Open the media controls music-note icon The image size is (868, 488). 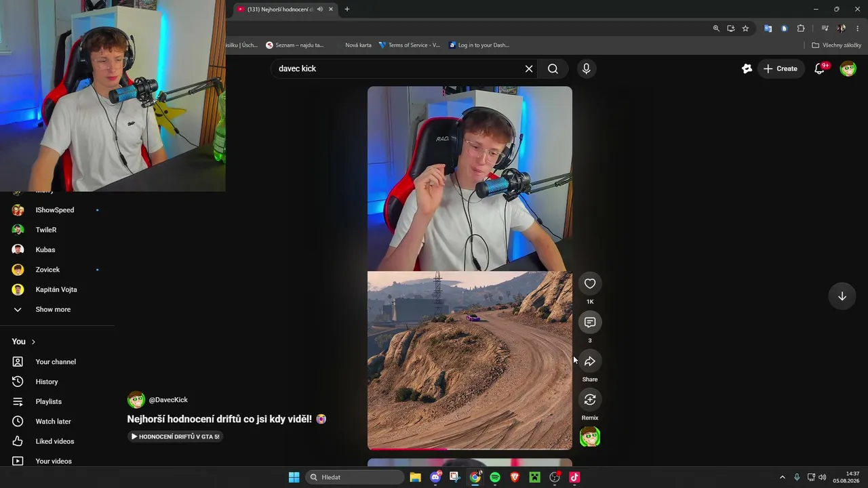coord(825,28)
